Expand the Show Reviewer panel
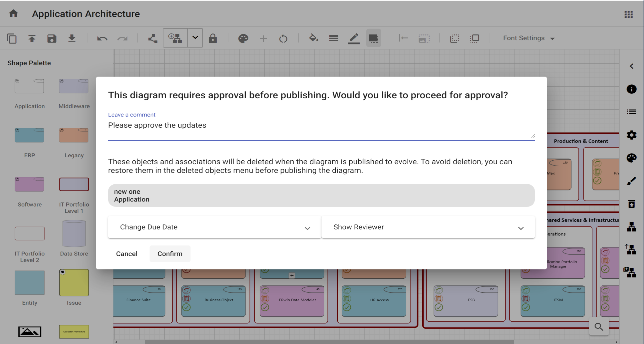644x344 pixels. 428,227
